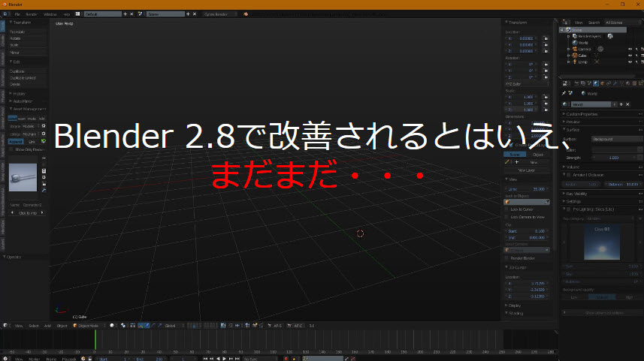Open the Object Constraints properties tab icon
The image size is (644, 361).
click(x=609, y=83)
